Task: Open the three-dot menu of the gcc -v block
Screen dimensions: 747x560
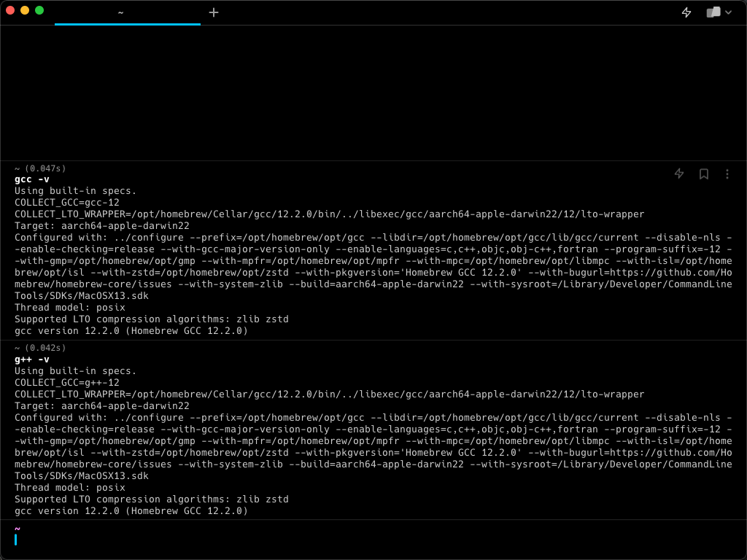Action: click(727, 174)
